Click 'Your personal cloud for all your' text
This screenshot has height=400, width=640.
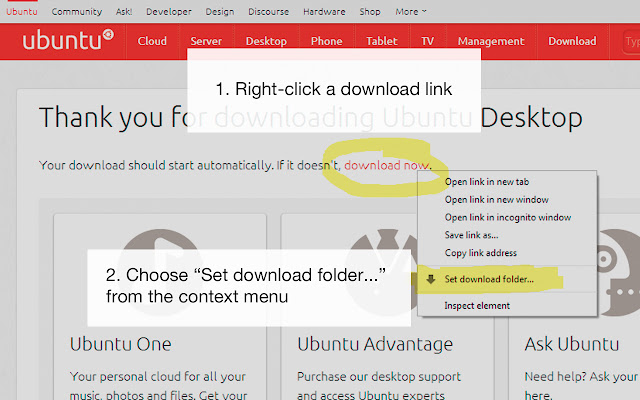158,376
